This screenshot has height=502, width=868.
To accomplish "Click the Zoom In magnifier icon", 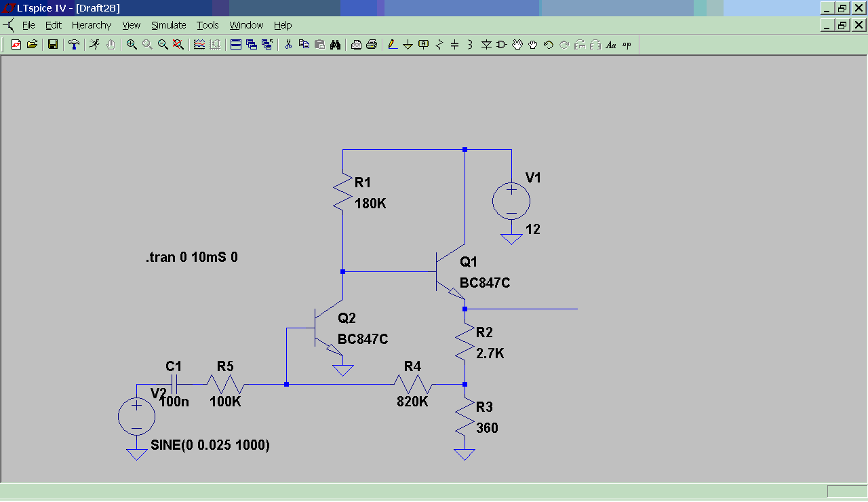I will 132,45.
